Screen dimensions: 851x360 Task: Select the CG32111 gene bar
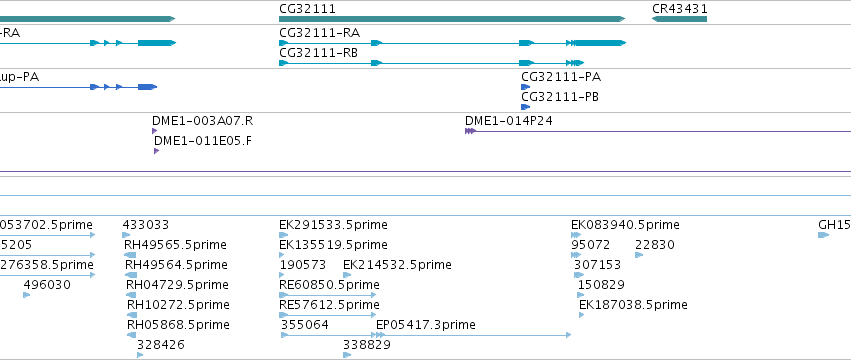[452, 19]
